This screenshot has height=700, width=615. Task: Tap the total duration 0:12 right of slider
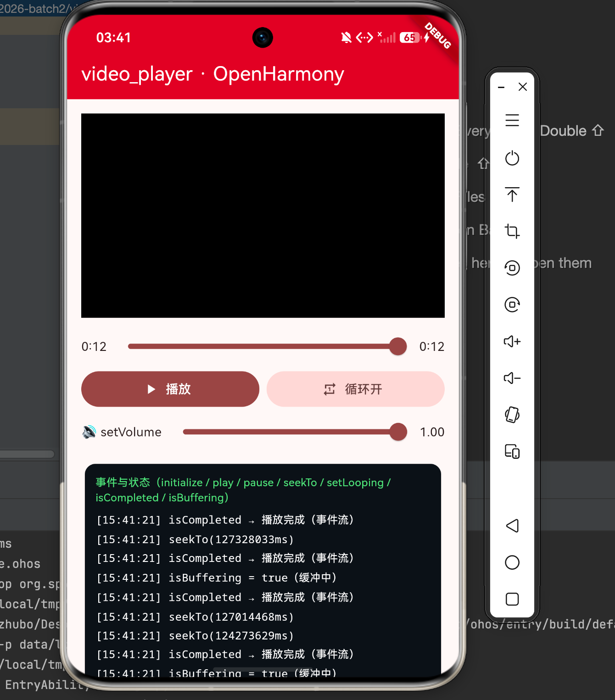click(432, 346)
